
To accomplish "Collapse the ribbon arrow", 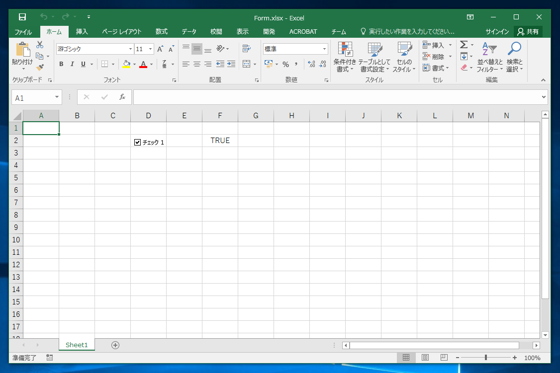I will [543, 80].
